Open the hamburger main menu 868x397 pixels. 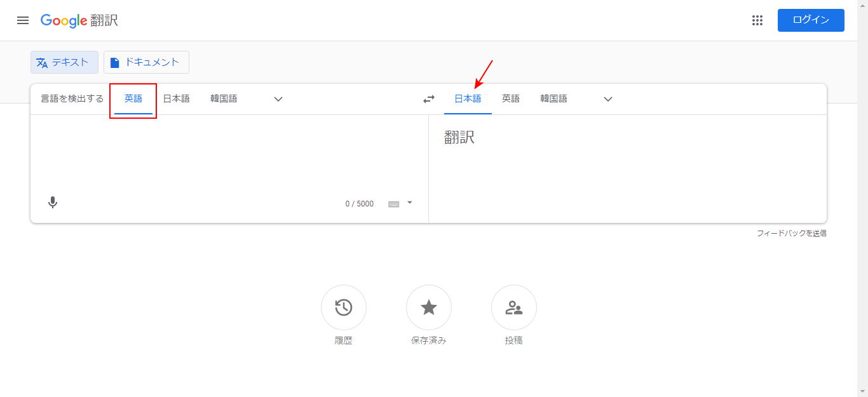click(23, 20)
